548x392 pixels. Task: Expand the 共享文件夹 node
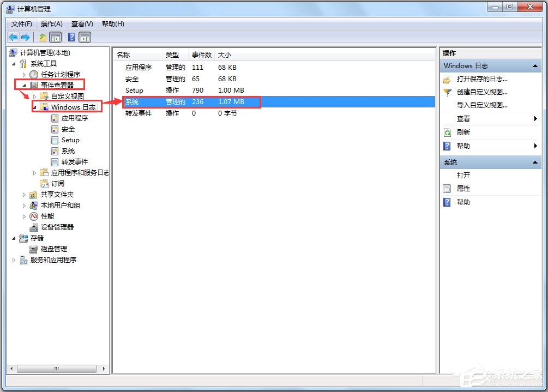[24, 195]
